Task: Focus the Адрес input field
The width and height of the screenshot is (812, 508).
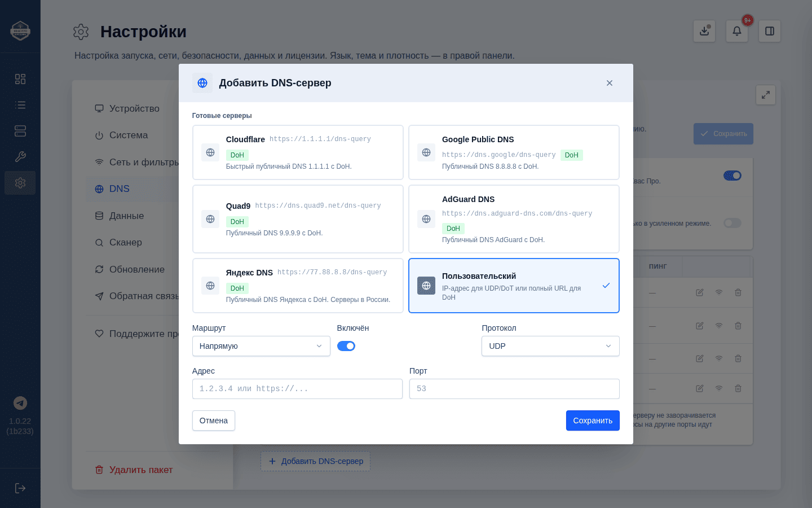Action: click(x=297, y=389)
